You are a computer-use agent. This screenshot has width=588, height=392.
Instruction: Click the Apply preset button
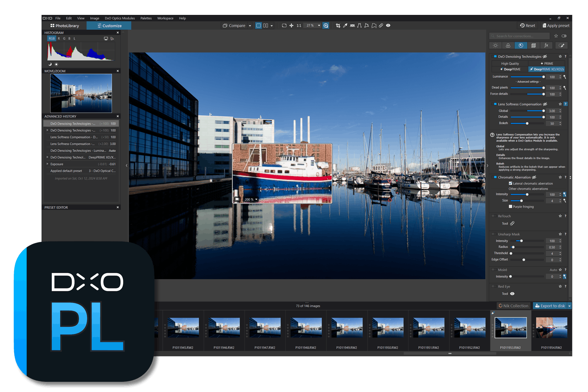[x=556, y=25]
